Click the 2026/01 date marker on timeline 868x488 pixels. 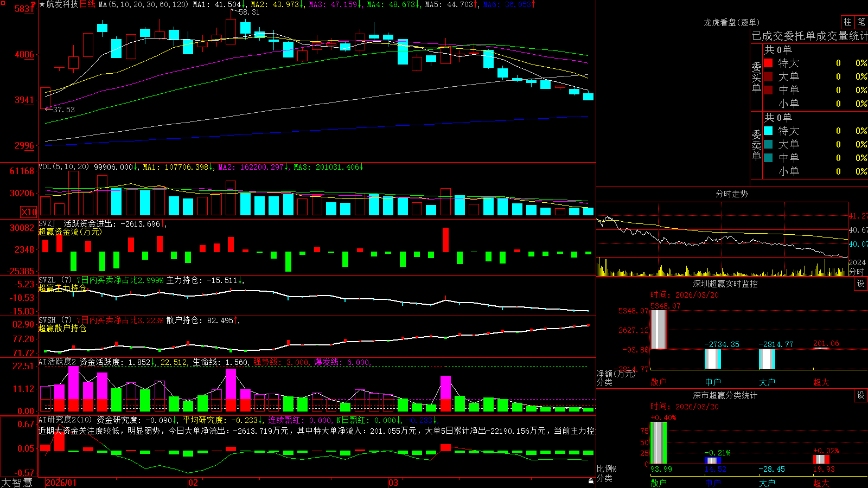point(61,483)
